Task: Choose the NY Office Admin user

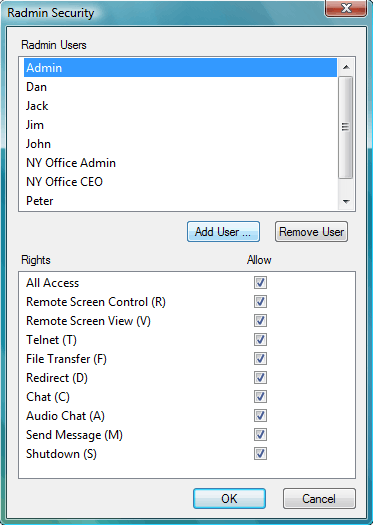Action: 180,163
